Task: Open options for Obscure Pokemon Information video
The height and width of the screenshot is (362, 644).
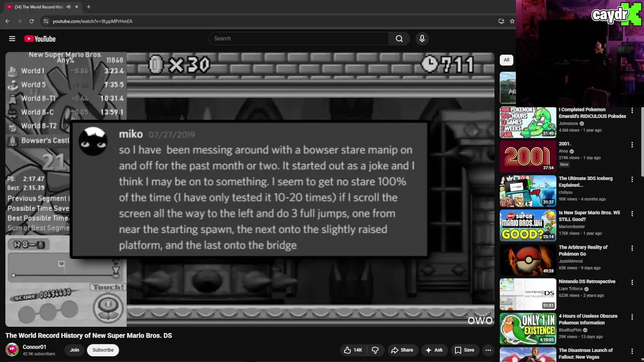Action: pos(632,317)
